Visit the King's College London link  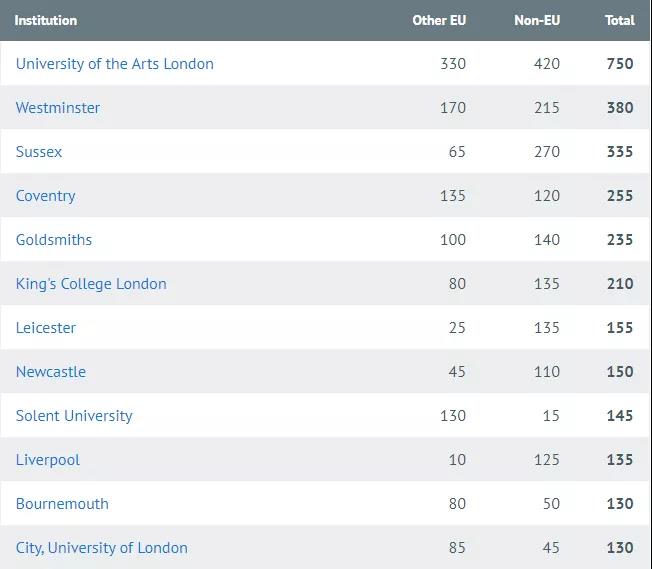point(91,284)
